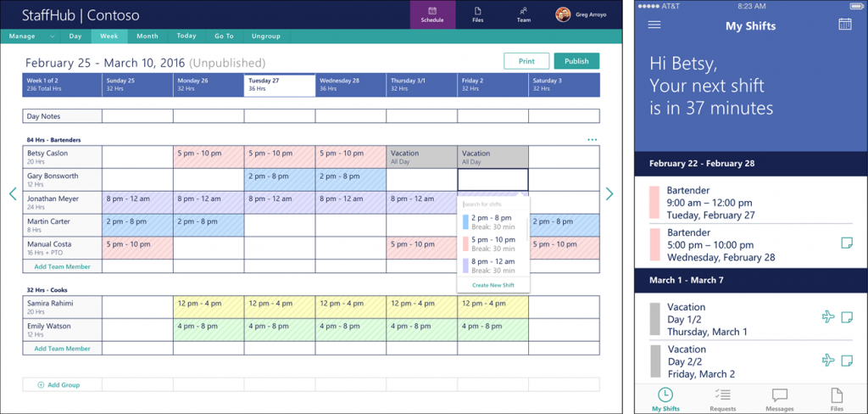868x414 pixels.
Task: Click the shift popup scrollbar
Action: click(527, 228)
